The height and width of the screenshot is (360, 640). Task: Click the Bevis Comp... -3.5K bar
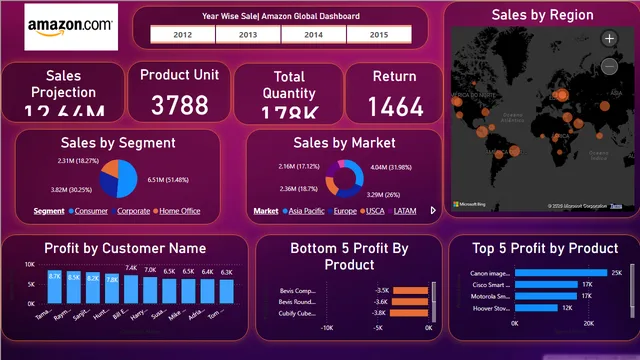point(411,291)
